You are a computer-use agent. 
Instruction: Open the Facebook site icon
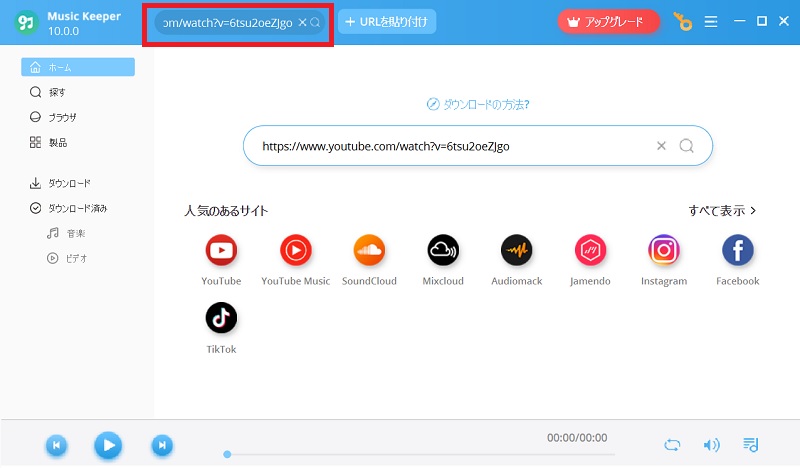coord(738,250)
